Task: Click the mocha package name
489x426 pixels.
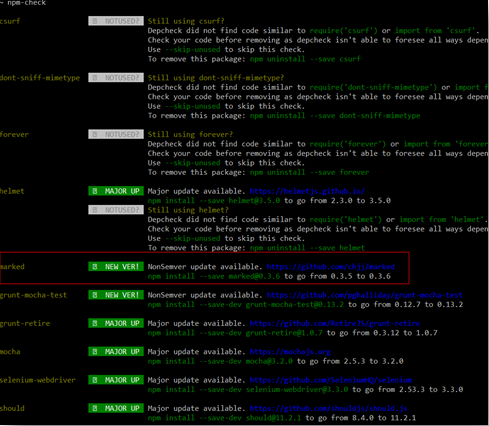Action: click(x=10, y=352)
